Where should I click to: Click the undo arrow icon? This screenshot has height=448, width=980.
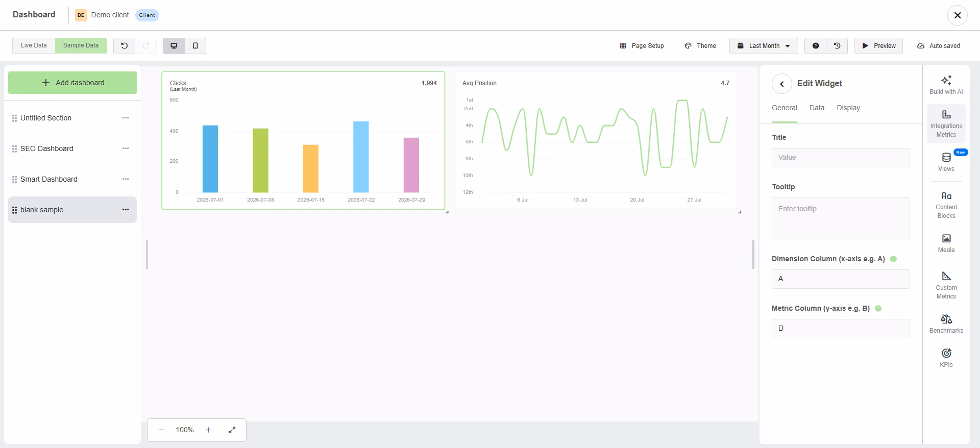point(124,45)
